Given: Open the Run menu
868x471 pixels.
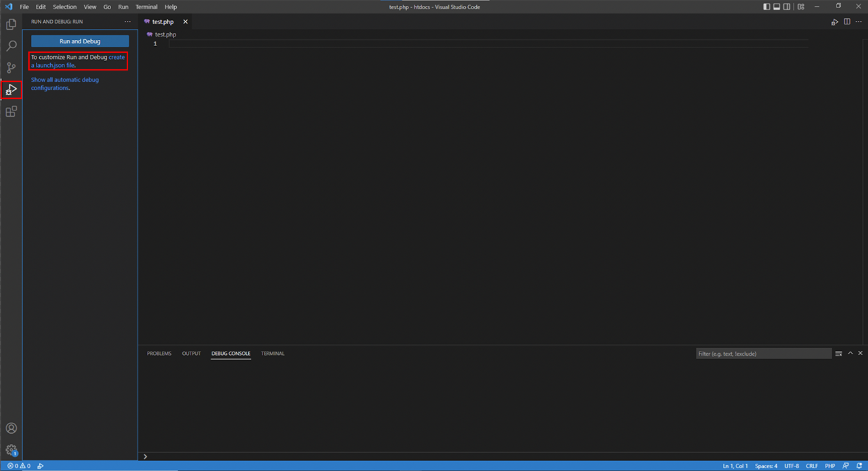Looking at the screenshot, I should tap(123, 7).
